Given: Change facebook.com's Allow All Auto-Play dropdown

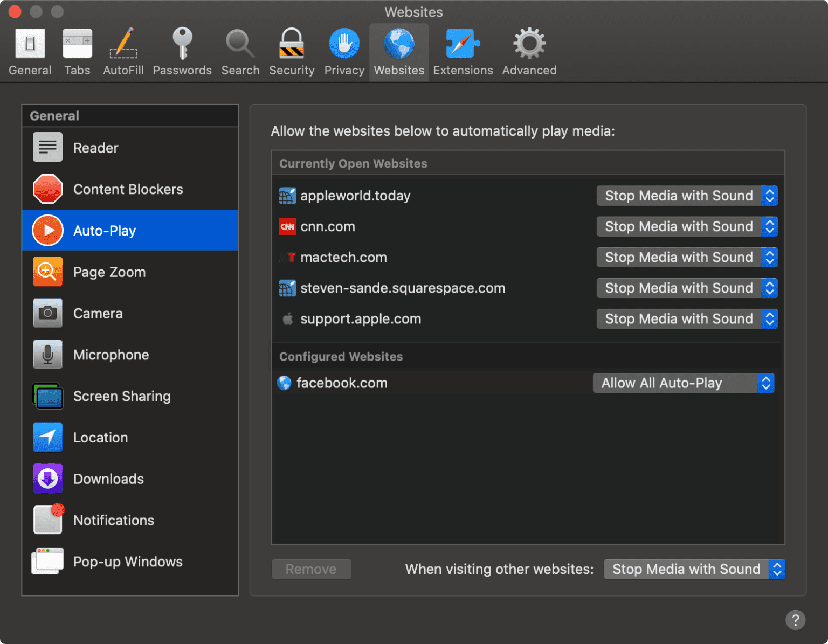Looking at the screenshot, I should (x=683, y=383).
